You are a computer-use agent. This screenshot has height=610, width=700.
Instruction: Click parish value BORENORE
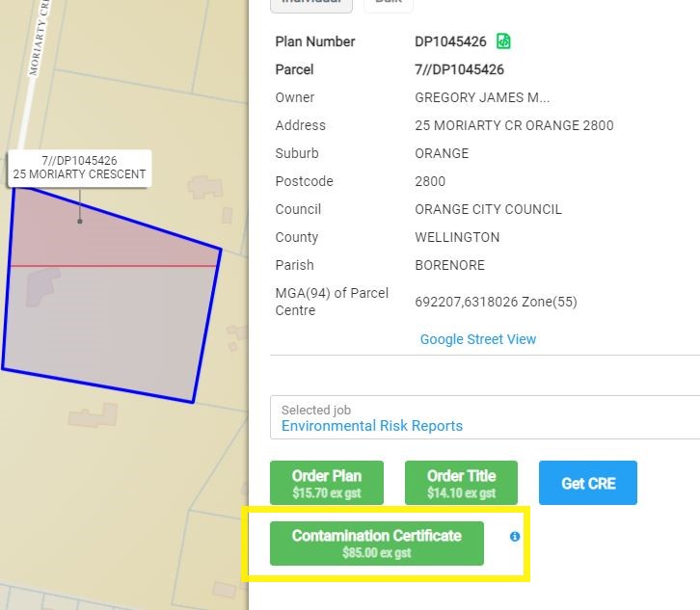[x=449, y=266]
